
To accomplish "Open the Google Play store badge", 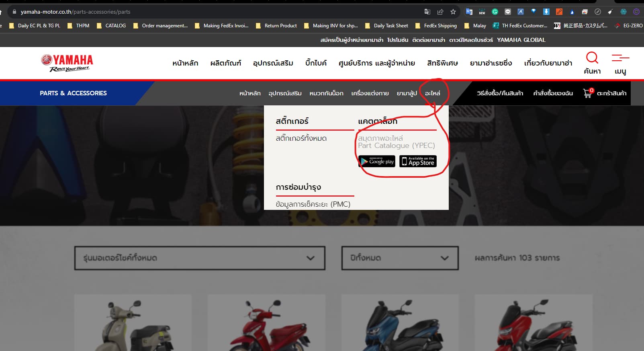I will click(x=377, y=161).
